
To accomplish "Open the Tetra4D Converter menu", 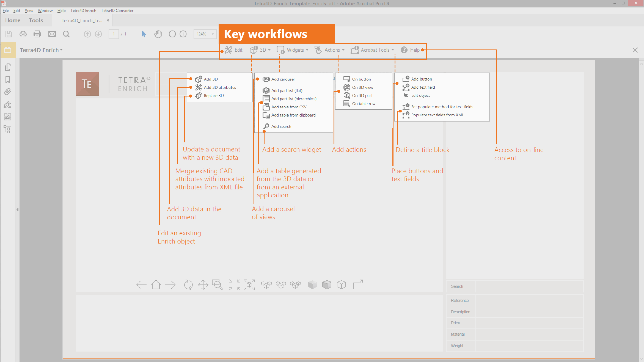I will click(117, 11).
